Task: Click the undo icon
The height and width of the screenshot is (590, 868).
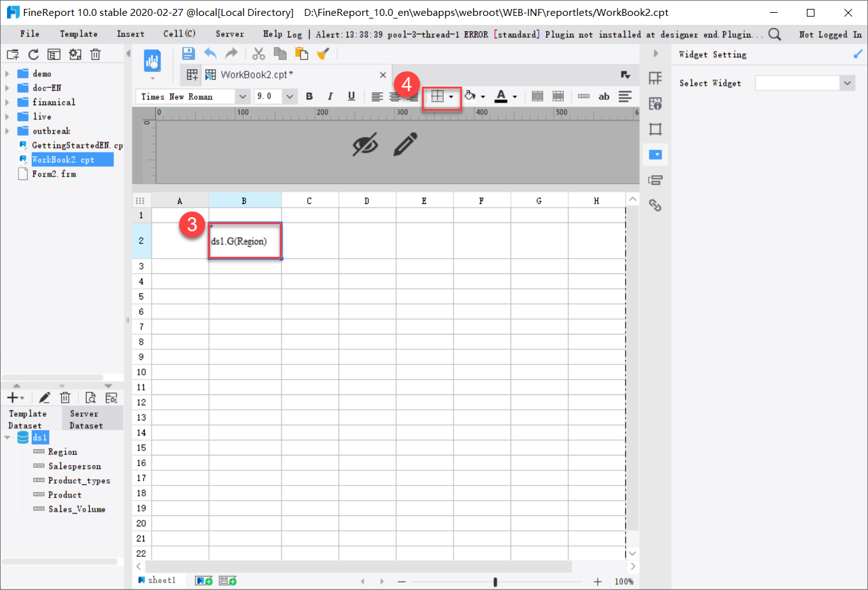Action: point(210,54)
